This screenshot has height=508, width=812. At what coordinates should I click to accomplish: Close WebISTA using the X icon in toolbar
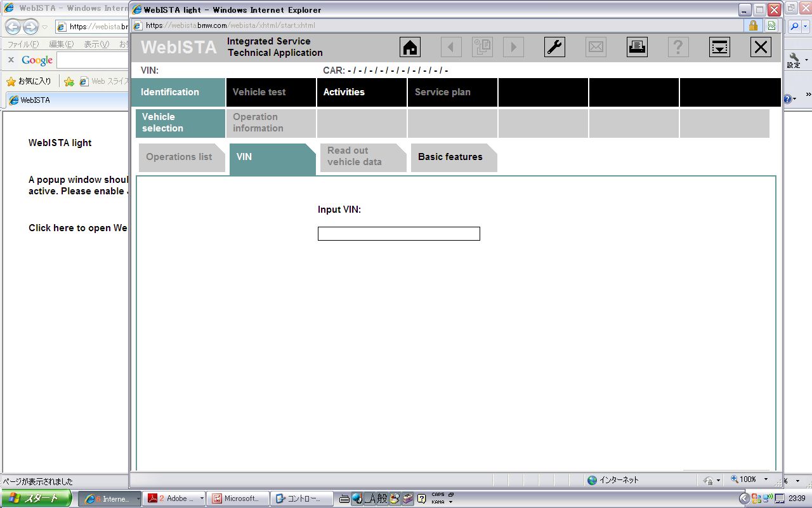(761, 47)
